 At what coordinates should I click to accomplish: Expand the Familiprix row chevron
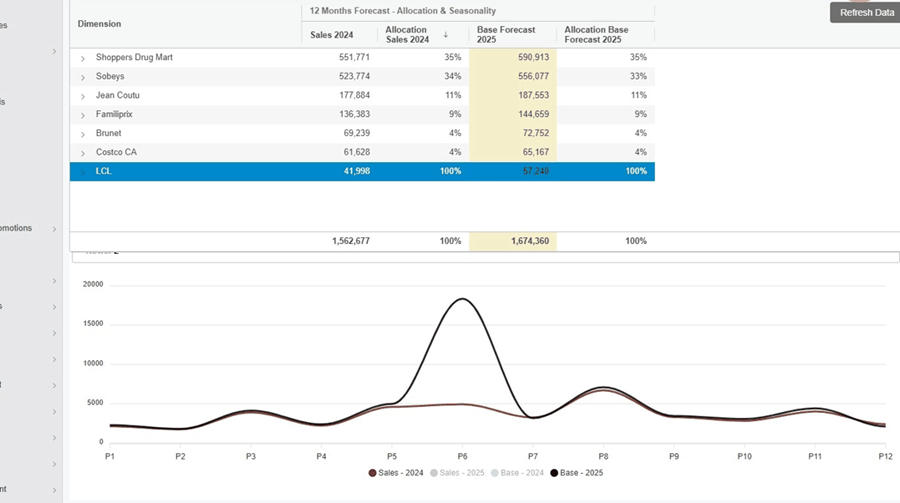(83, 115)
